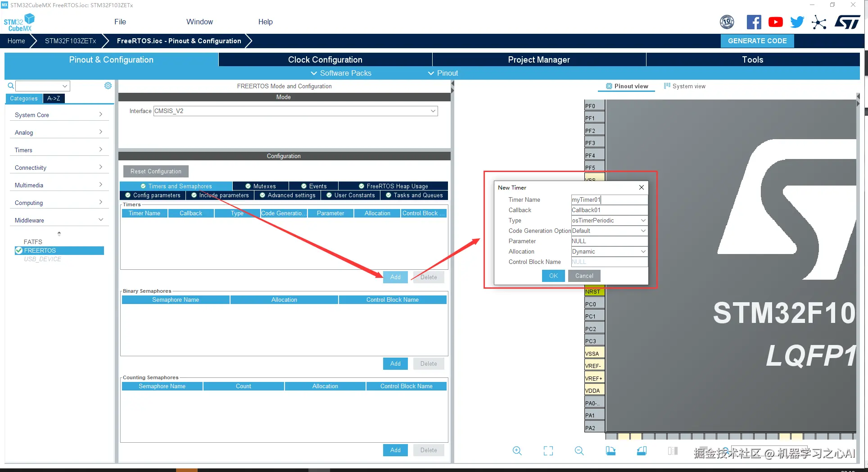Open the Help menu
The width and height of the screenshot is (868, 472).
point(265,22)
